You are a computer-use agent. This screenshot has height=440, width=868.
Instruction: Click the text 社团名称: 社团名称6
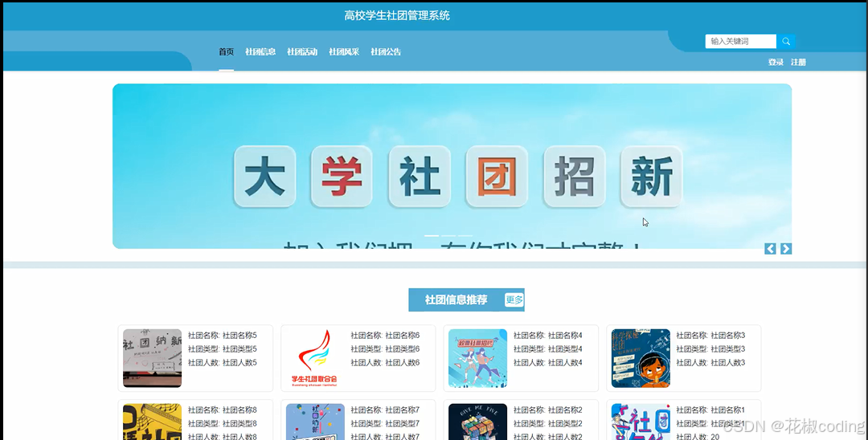pos(385,336)
